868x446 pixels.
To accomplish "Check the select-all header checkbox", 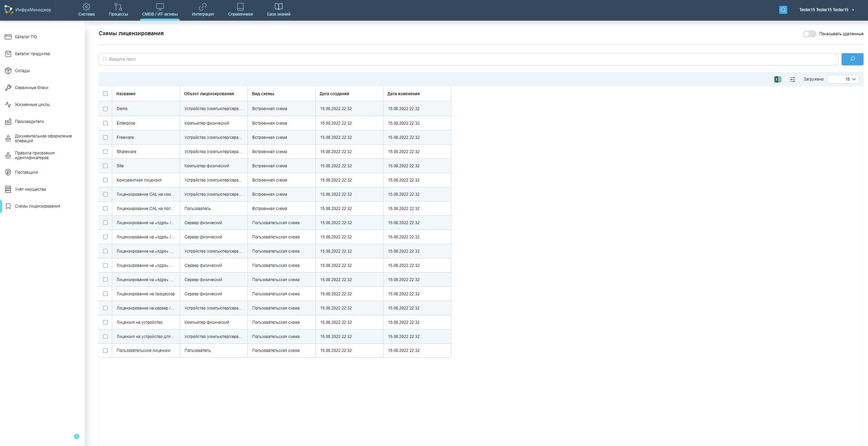I will [105, 94].
